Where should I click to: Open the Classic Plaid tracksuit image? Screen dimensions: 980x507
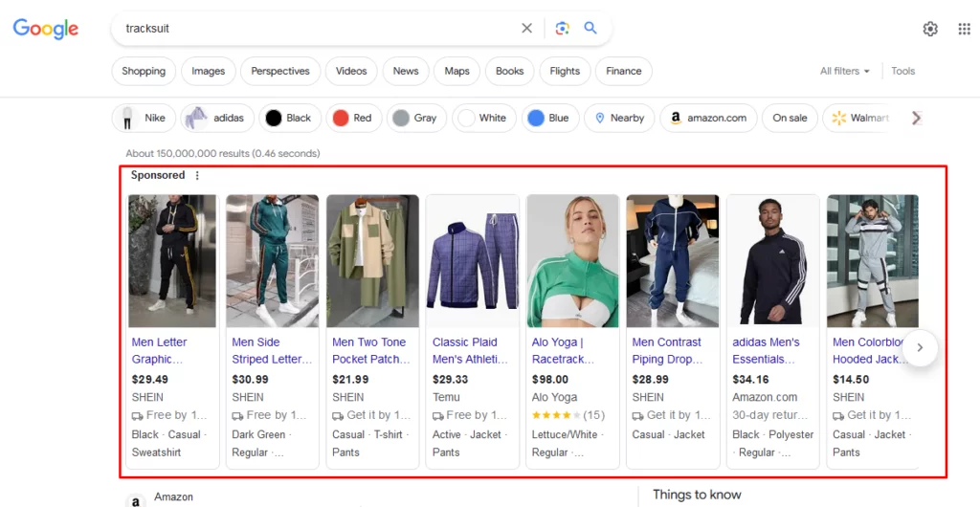(x=473, y=261)
